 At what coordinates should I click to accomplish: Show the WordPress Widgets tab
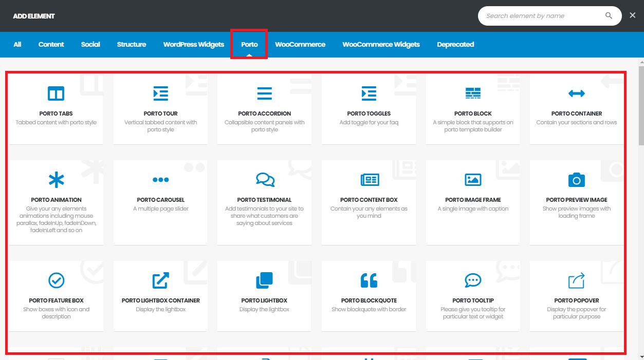click(x=194, y=44)
